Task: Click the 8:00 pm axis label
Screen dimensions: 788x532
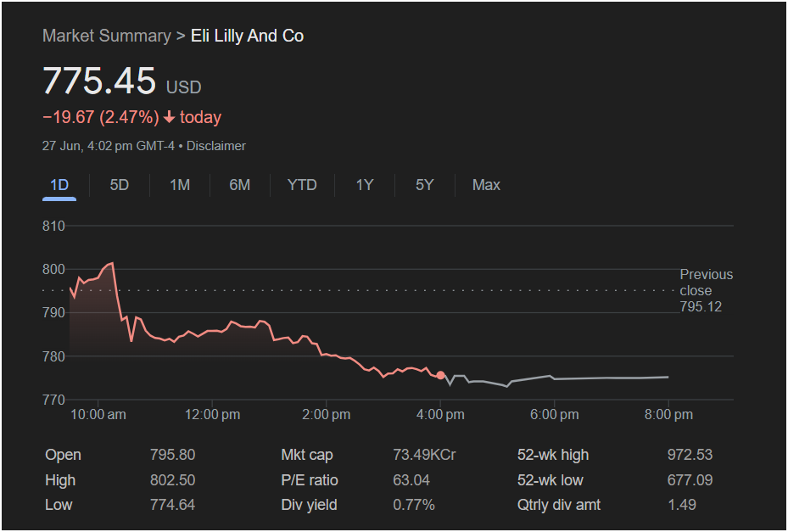Action: coord(668,415)
